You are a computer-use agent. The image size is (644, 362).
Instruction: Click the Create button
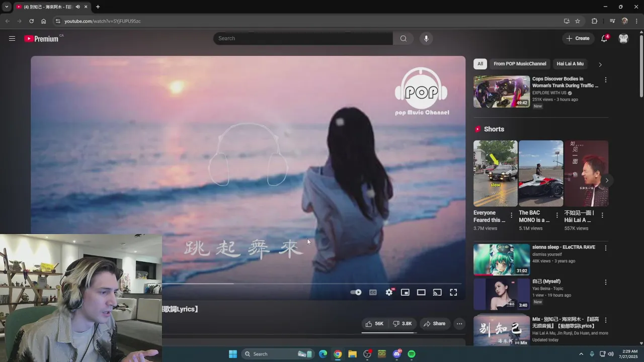(578, 38)
